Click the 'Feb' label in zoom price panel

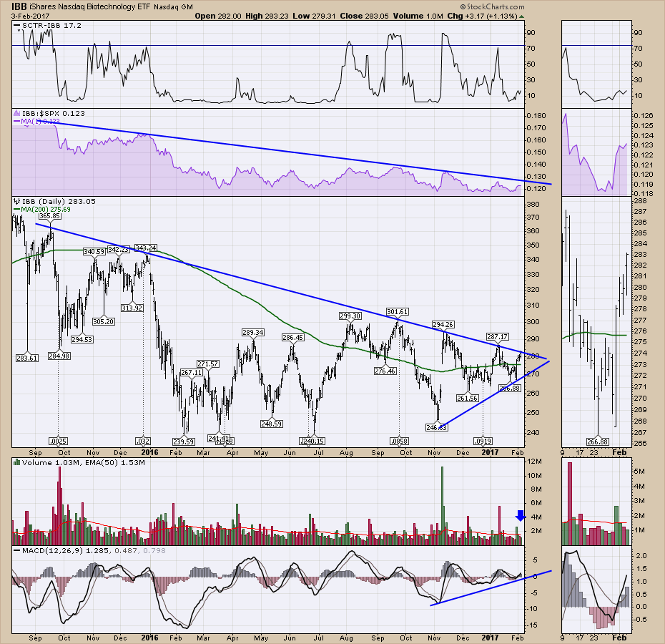click(x=619, y=452)
